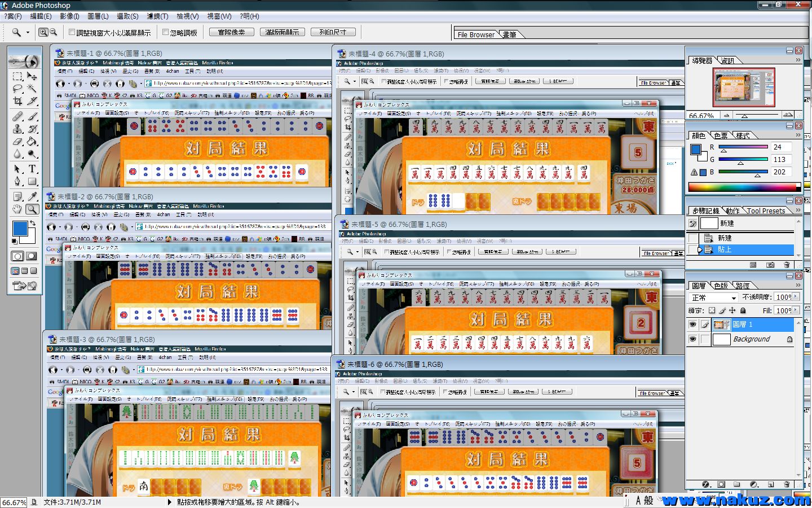Switch to the 色票 swatches tab
Image resolution: width=812 pixels, height=508 pixels.
point(721,135)
